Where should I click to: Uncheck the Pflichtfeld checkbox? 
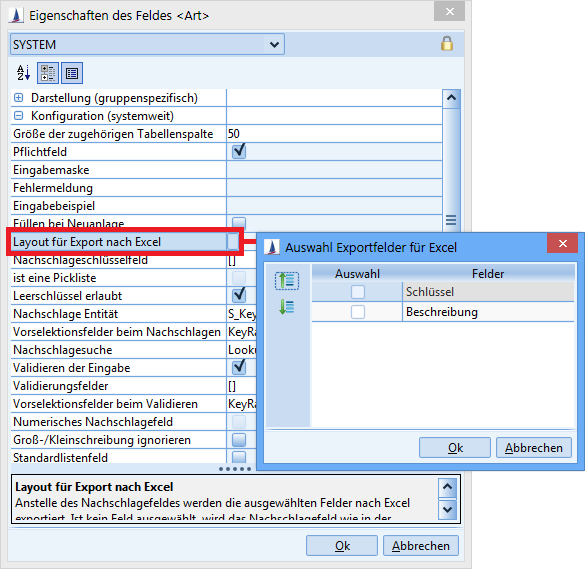pyautogui.click(x=239, y=151)
